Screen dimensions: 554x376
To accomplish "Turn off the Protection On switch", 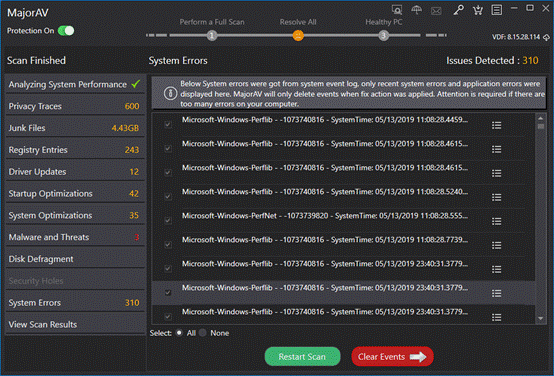I will (x=66, y=31).
